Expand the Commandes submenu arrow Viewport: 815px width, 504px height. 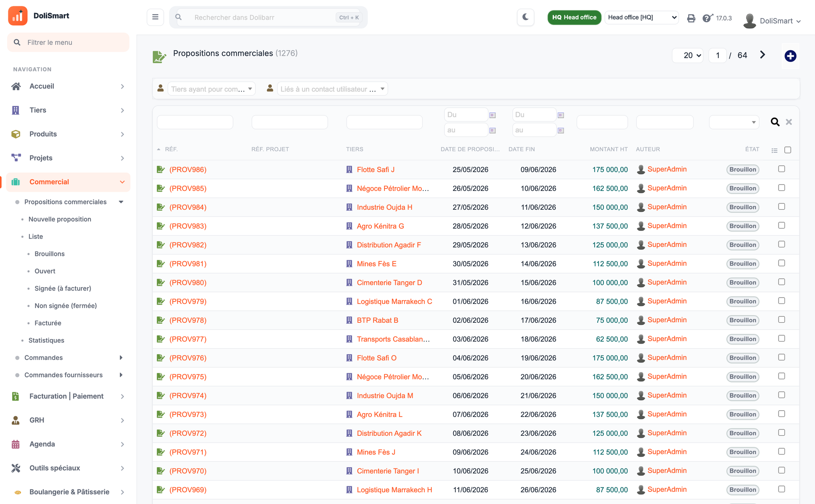[121, 357]
